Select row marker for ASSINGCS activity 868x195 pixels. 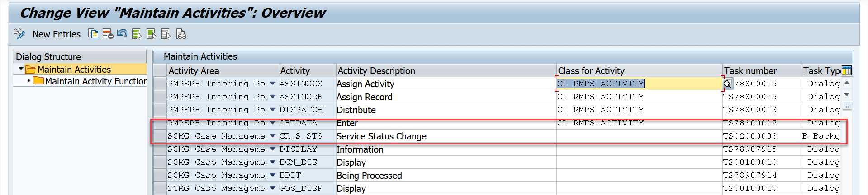coord(160,84)
